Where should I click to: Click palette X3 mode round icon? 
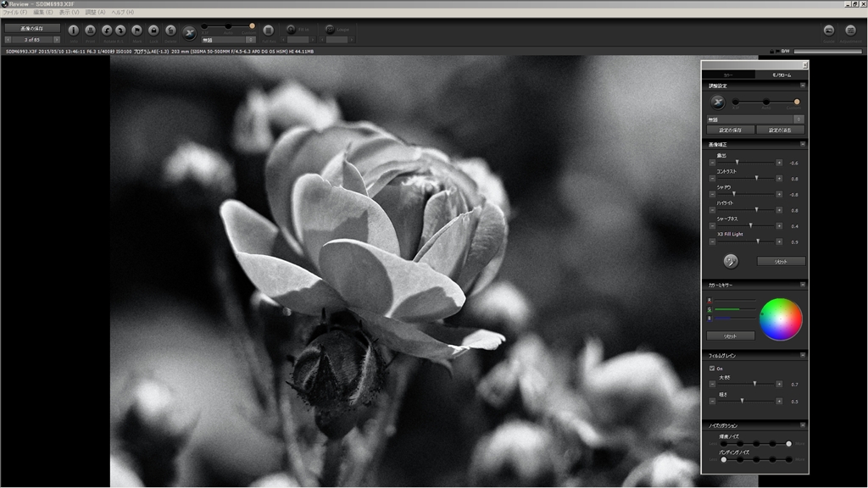click(x=718, y=102)
